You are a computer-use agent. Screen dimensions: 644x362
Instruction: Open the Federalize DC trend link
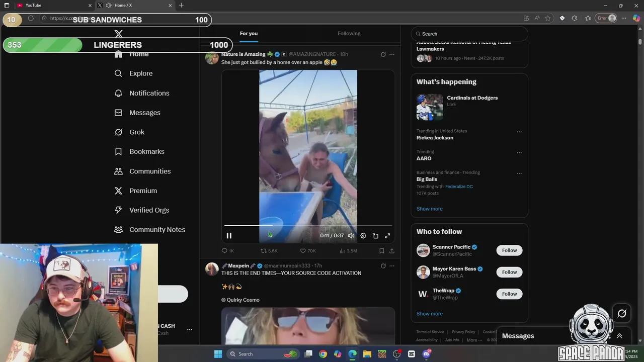click(x=459, y=187)
